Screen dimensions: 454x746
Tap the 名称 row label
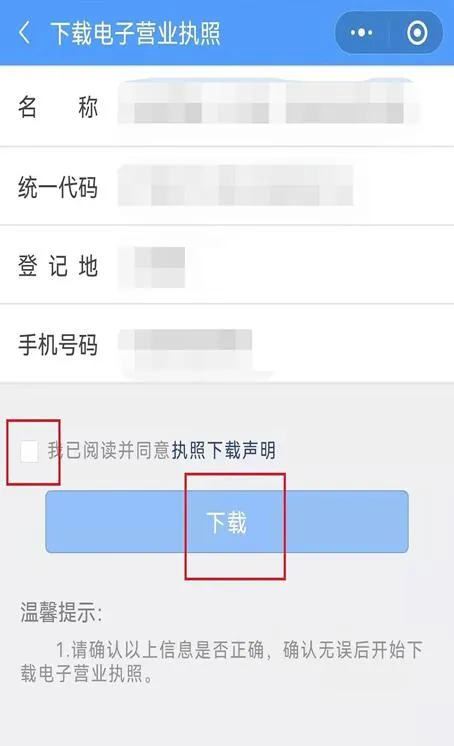58,107
